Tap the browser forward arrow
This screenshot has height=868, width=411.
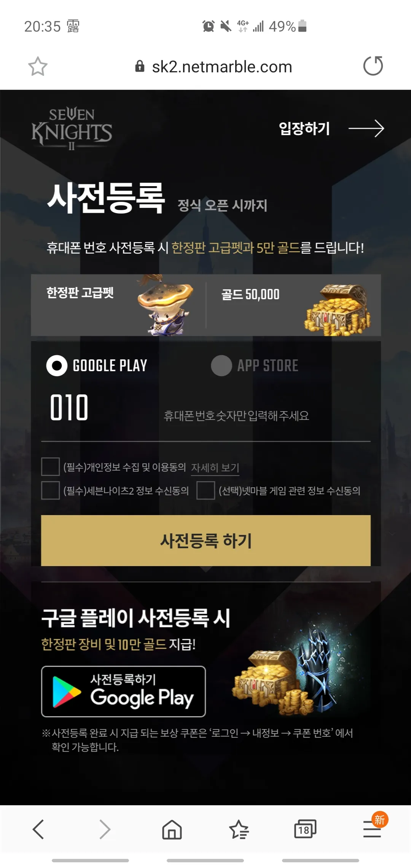click(x=105, y=829)
